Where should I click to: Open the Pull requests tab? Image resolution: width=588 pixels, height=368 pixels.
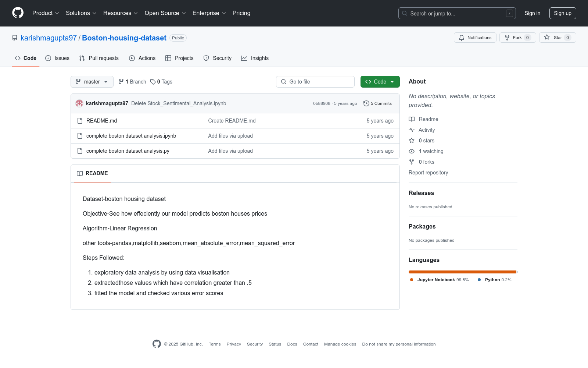coord(99,58)
